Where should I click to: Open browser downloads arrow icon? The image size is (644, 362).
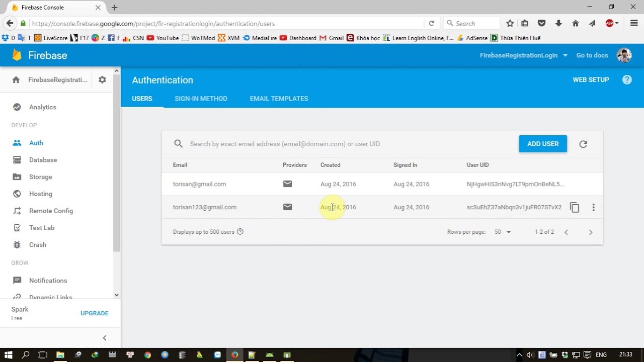[x=558, y=23]
